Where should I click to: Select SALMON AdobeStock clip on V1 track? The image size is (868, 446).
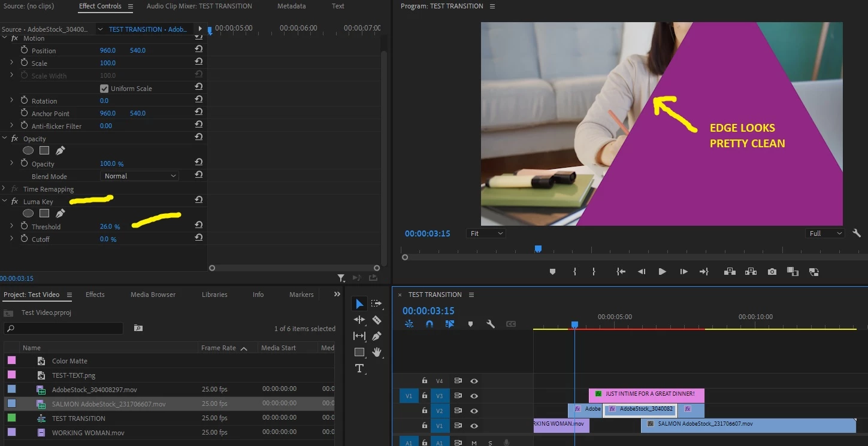point(748,425)
